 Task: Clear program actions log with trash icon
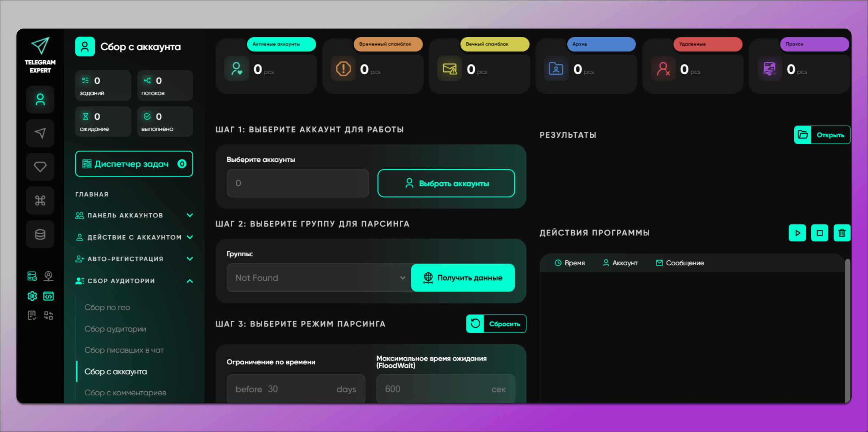coord(842,233)
